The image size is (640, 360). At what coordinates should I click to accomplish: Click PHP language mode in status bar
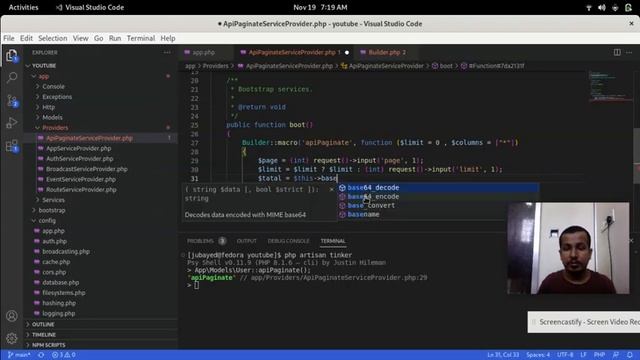coord(599,355)
